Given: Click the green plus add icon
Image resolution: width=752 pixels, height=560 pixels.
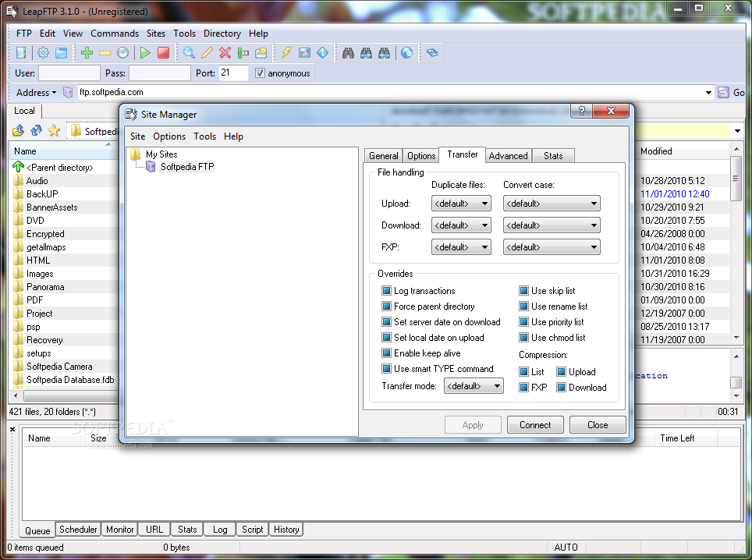Looking at the screenshot, I should tap(87, 53).
